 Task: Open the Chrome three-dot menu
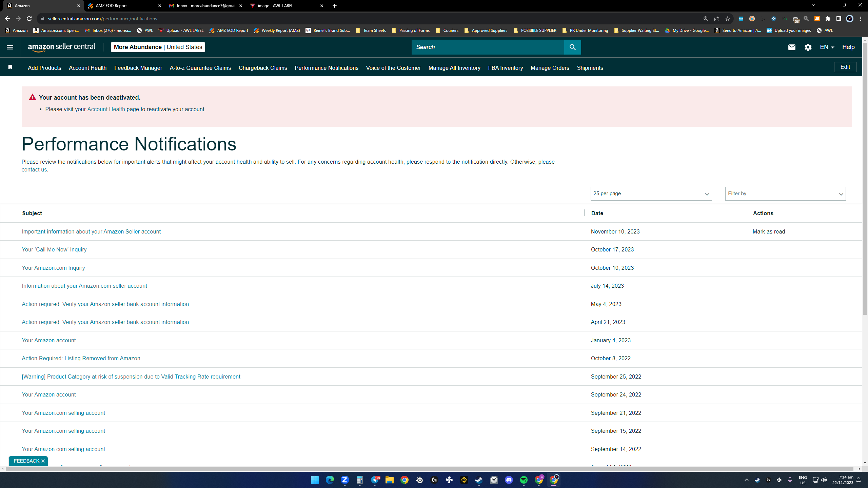(x=861, y=19)
